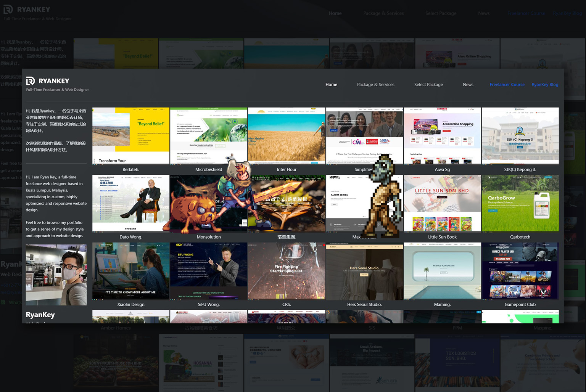The image size is (586, 392).
Task: View the Berlateh portfolio thumbnail
Action: pyautogui.click(x=131, y=135)
